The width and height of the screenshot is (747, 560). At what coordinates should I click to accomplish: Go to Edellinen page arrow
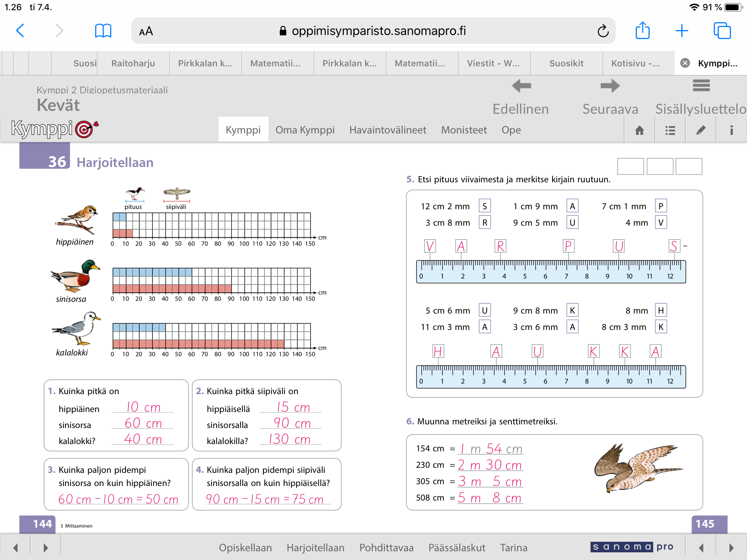[521, 86]
